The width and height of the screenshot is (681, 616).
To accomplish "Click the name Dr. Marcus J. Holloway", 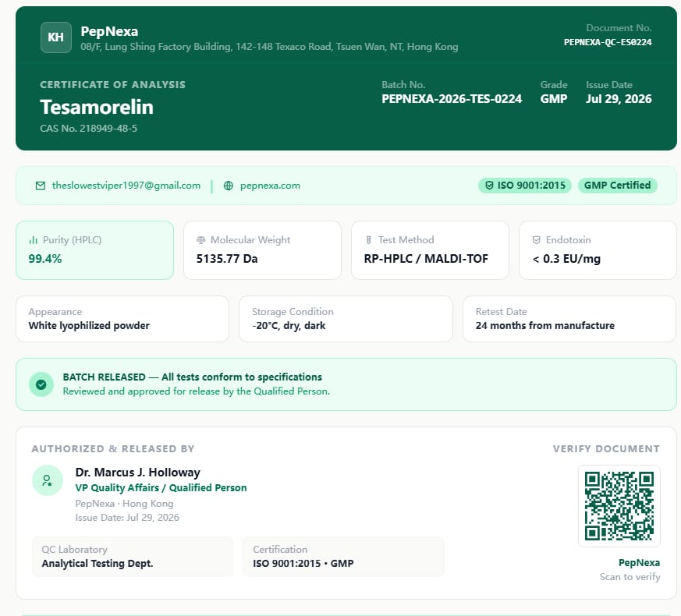I will 137,473.
